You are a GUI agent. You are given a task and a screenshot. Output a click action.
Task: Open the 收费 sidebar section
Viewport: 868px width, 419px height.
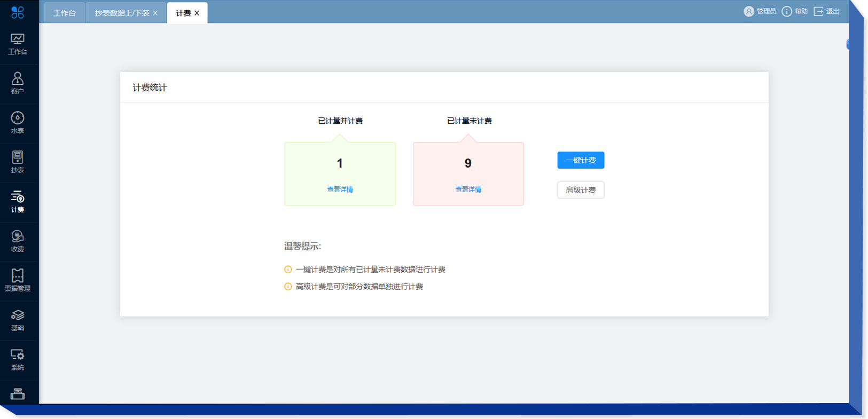pyautogui.click(x=18, y=242)
